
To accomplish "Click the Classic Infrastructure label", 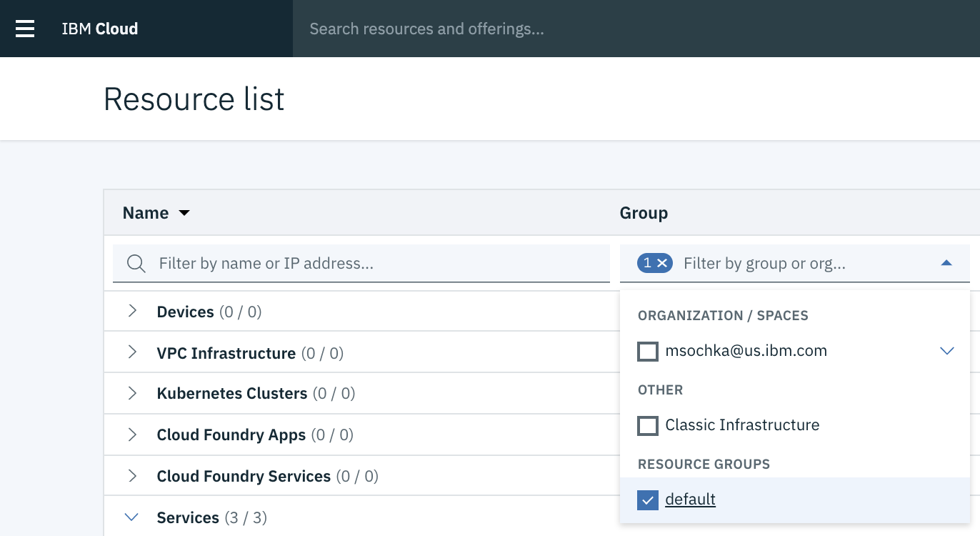I will click(x=742, y=425).
